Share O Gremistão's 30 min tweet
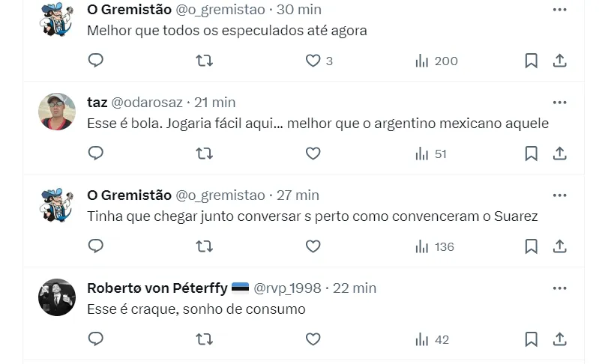The image size is (599, 364). (559, 61)
